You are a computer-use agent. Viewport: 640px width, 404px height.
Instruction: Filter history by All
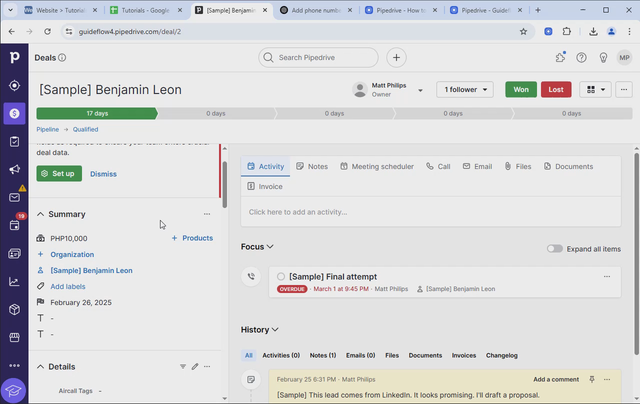[248, 355]
